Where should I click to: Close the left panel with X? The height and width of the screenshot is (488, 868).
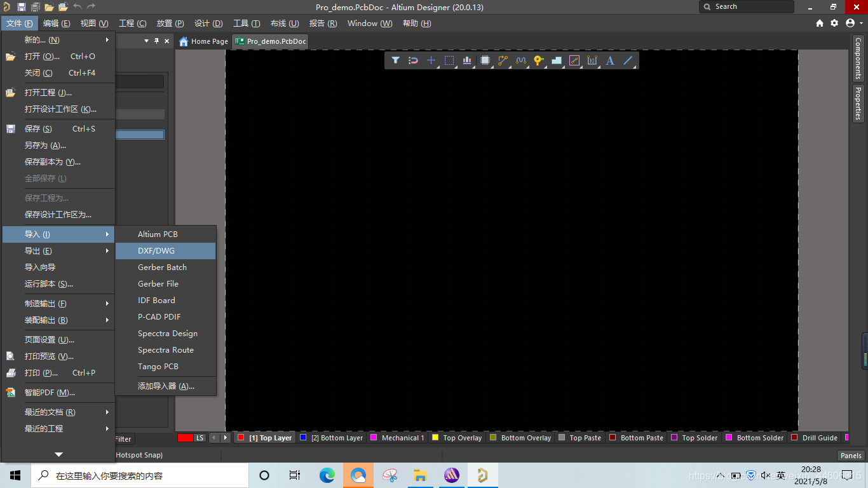[x=167, y=41]
